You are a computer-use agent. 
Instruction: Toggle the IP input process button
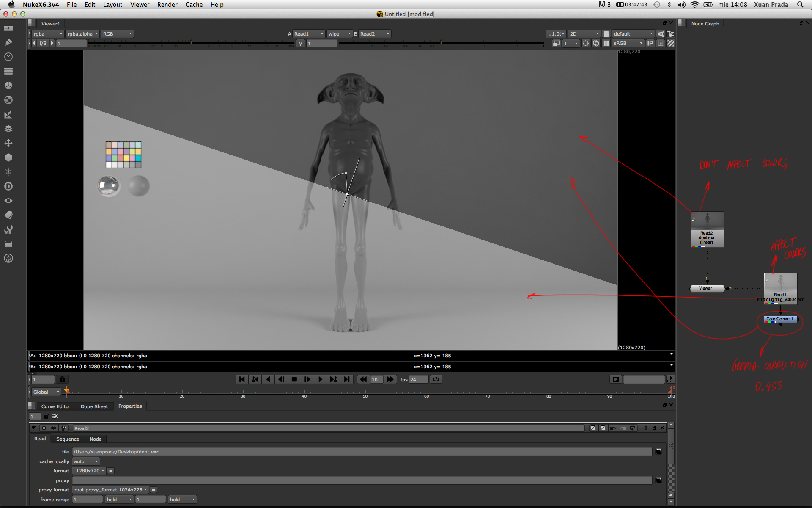650,43
